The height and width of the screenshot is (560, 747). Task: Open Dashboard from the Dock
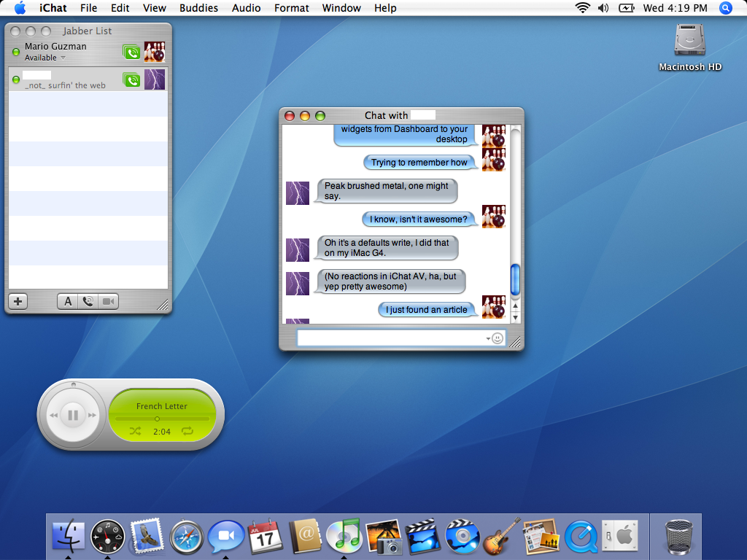click(108, 537)
